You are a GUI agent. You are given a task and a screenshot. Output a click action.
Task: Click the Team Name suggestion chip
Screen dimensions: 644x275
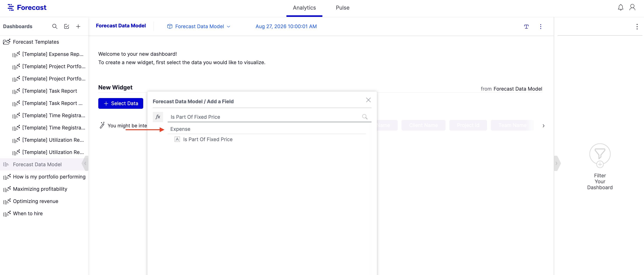click(x=512, y=125)
